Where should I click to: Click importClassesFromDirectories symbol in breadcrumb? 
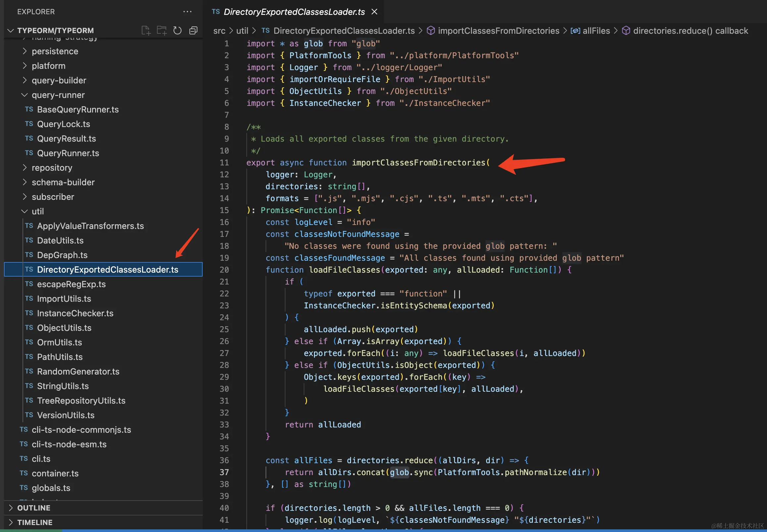point(498,31)
